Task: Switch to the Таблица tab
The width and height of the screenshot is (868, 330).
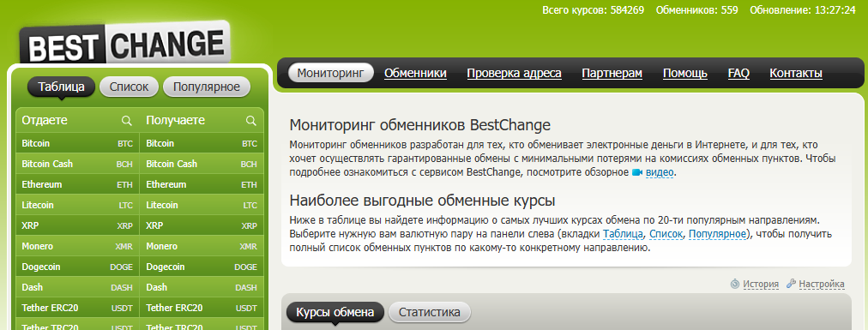Action: click(62, 87)
